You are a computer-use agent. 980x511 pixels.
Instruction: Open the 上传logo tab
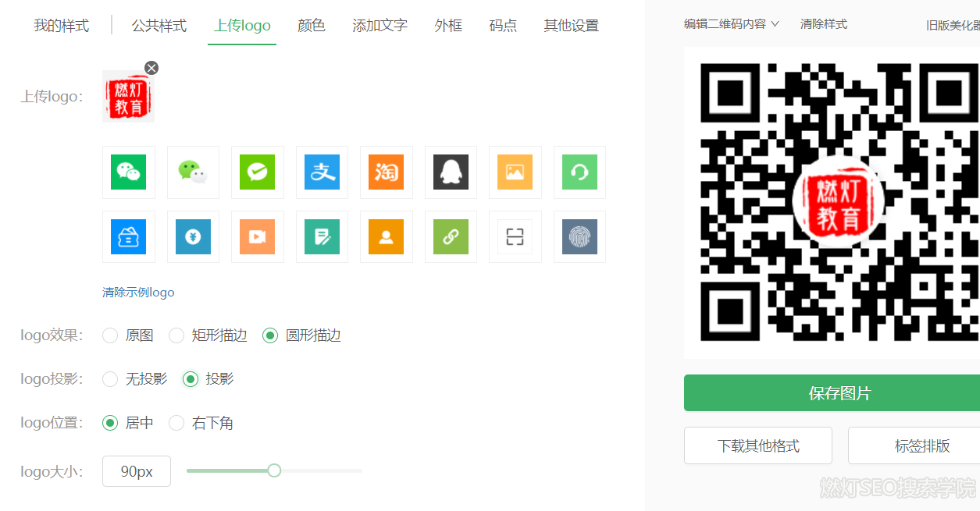[242, 26]
